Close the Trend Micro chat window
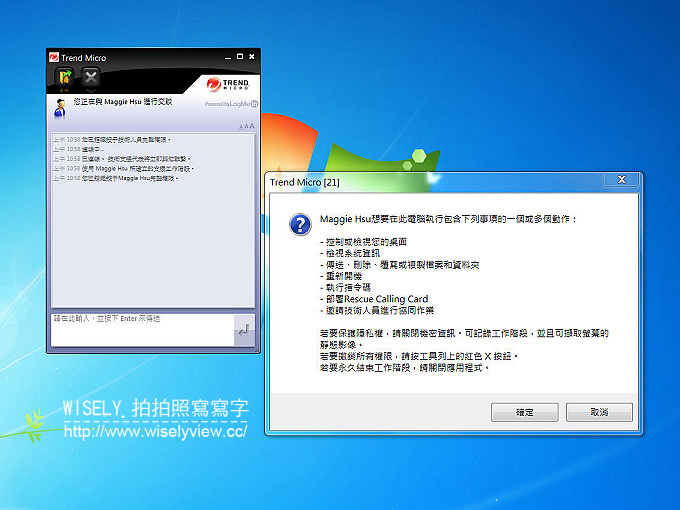The width and height of the screenshot is (680, 510). [x=252, y=57]
